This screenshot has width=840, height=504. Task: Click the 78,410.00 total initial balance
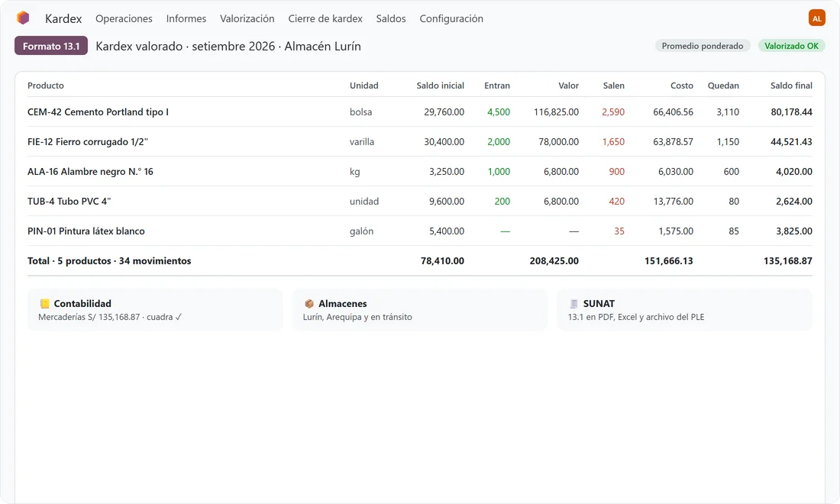tap(442, 261)
